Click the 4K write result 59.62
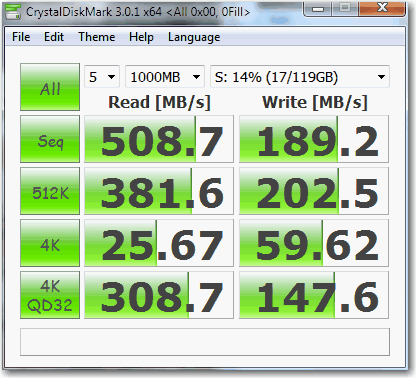The image size is (416, 378). (x=314, y=243)
